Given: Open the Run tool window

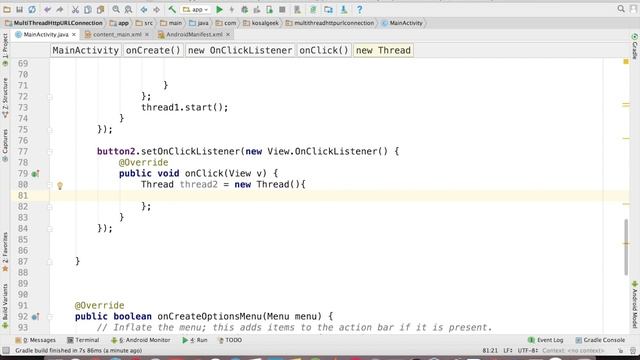Looking at the screenshot, I should [x=195, y=340].
